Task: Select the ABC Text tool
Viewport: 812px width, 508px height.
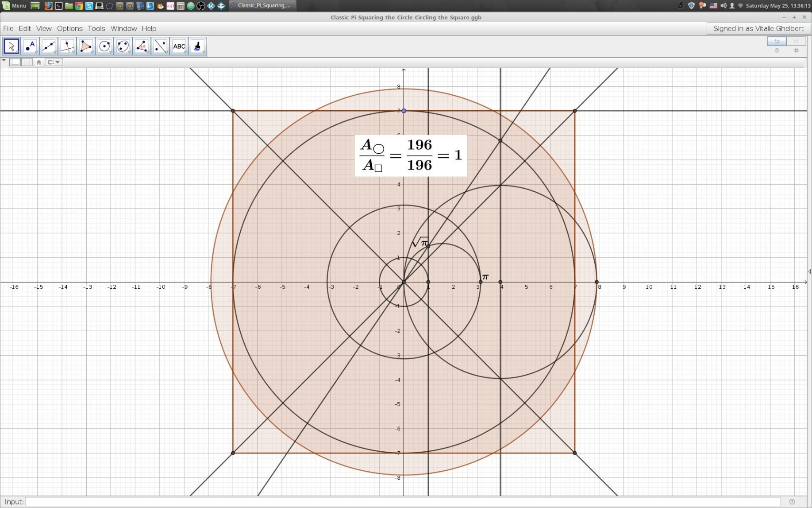Action: (x=179, y=46)
